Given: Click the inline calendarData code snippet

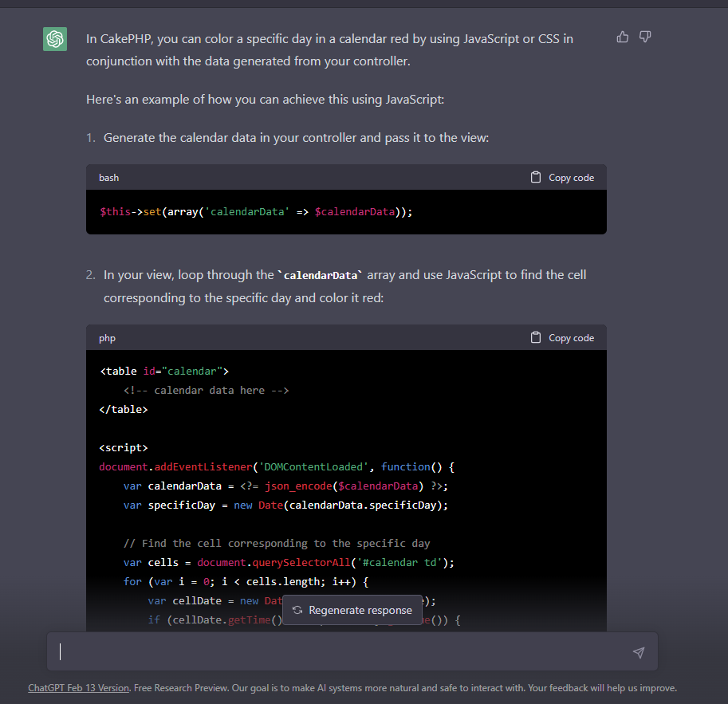Looking at the screenshot, I should click(x=321, y=274).
